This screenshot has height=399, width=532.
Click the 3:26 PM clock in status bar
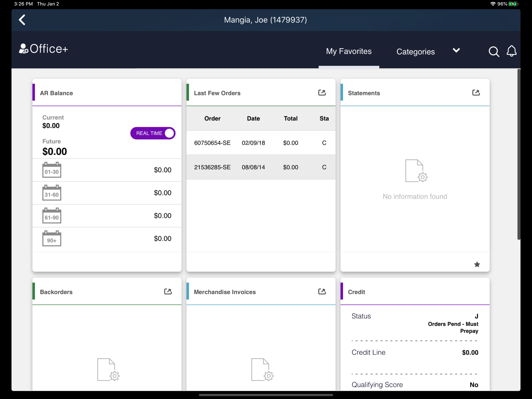click(23, 4)
